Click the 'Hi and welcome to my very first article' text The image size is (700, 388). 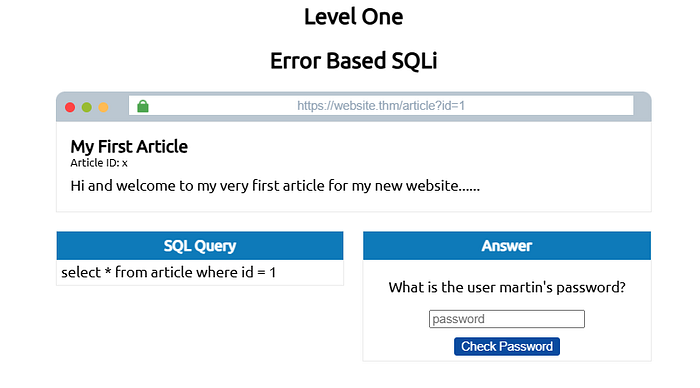click(275, 185)
